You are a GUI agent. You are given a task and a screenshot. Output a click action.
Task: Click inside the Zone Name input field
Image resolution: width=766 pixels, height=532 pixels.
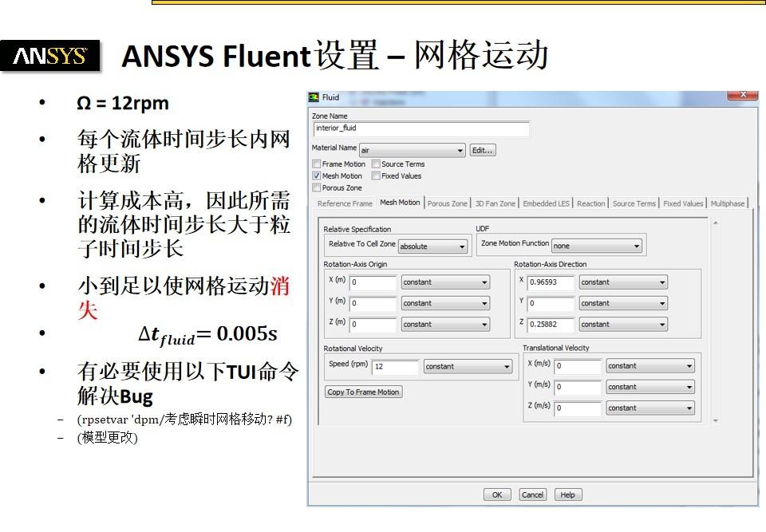click(421, 128)
